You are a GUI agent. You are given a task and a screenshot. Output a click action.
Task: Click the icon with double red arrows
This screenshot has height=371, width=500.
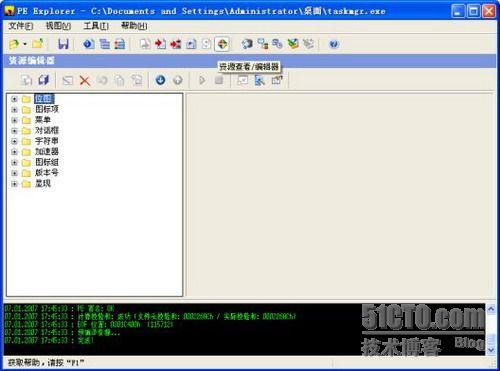click(x=176, y=44)
